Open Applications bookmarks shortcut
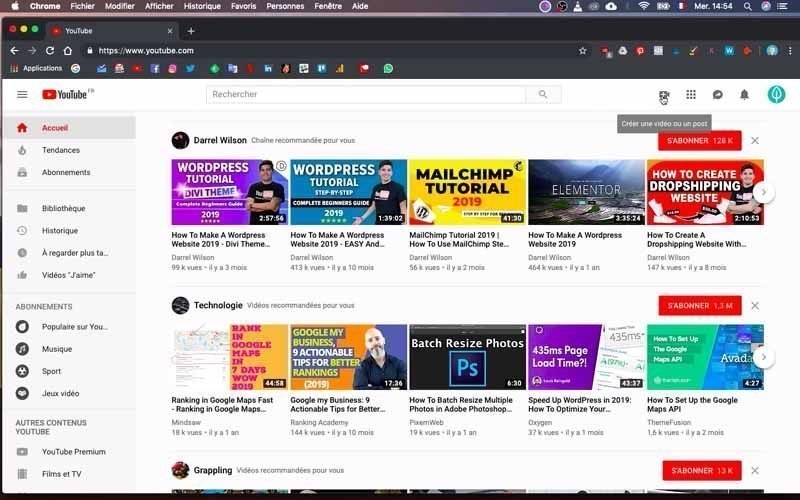The image size is (800, 500). coord(36,68)
